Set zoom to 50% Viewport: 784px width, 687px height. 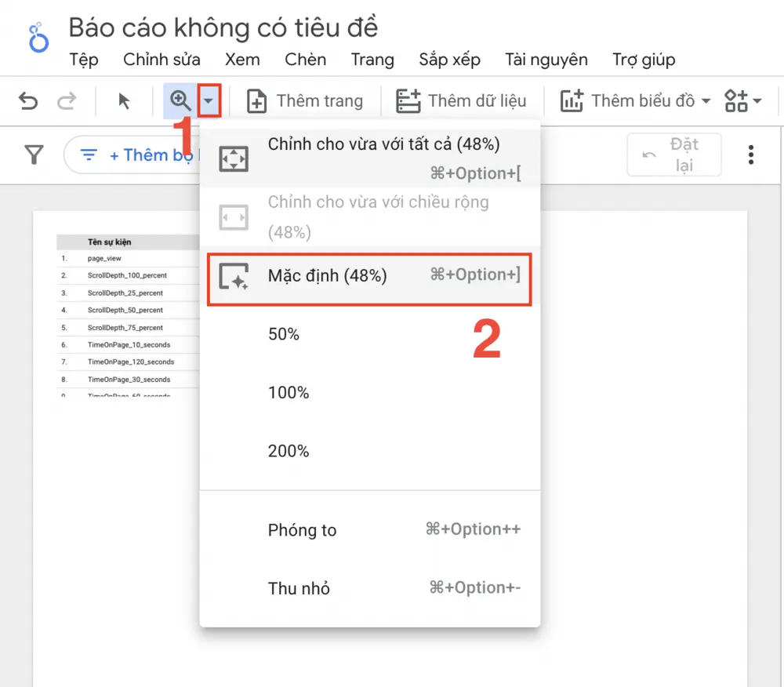(x=369, y=334)
